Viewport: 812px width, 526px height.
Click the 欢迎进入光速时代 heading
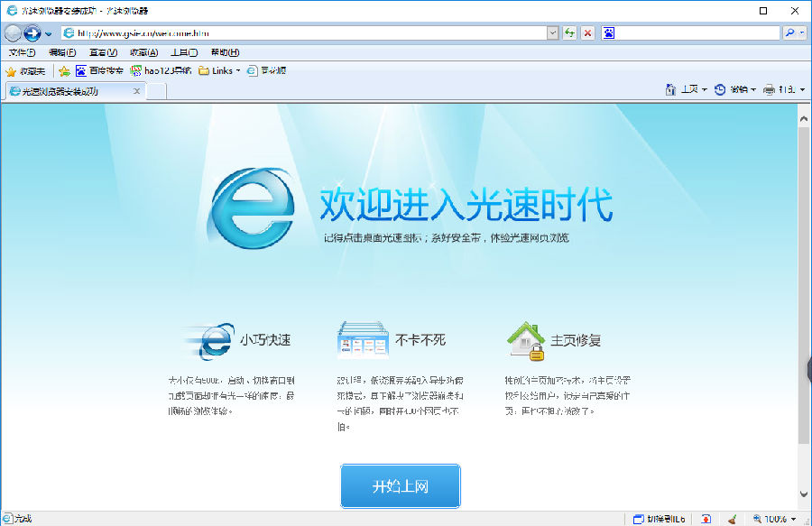[466, 204]
